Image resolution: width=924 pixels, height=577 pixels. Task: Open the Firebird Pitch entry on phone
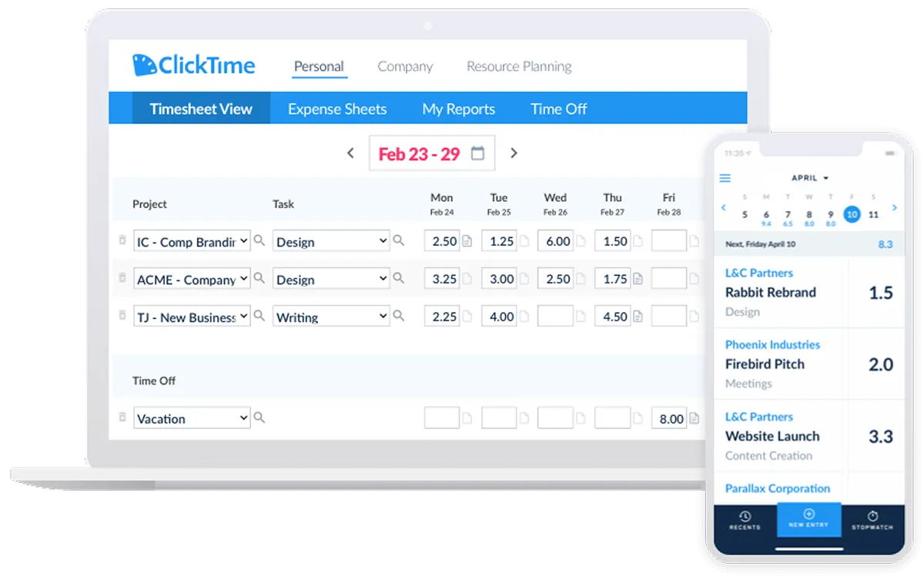pyautogui.click(x=809, y=364)
